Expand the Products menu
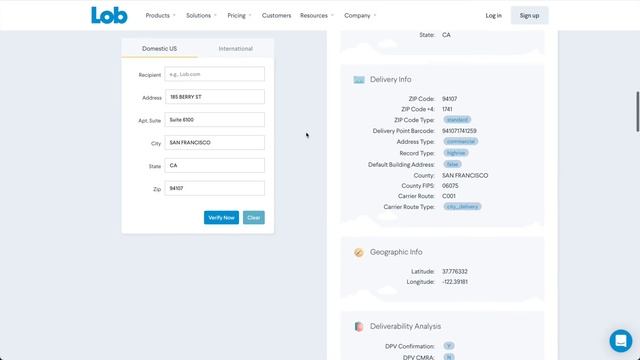640x360 pixels. [x=160, y=16]
